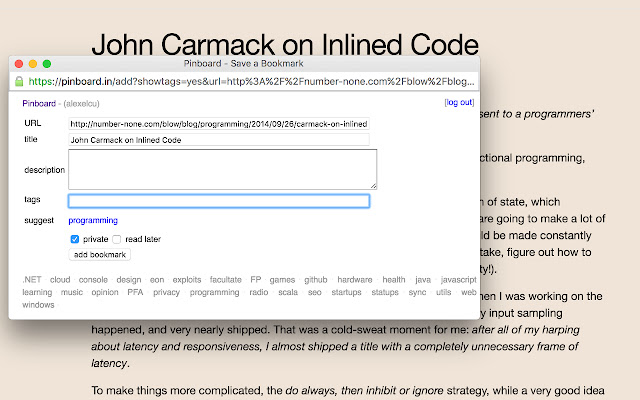Select the cloud tag

coord(60,280)
